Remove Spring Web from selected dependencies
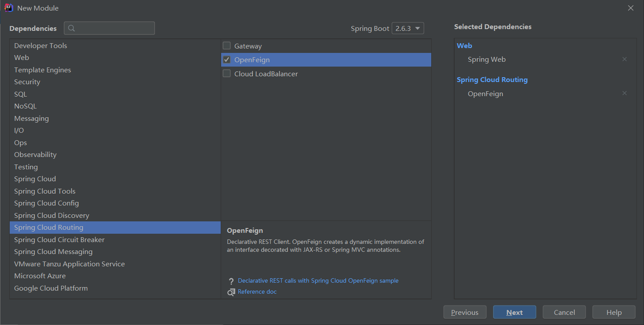This screenshot has width=644, height=325. coord(624,59)
